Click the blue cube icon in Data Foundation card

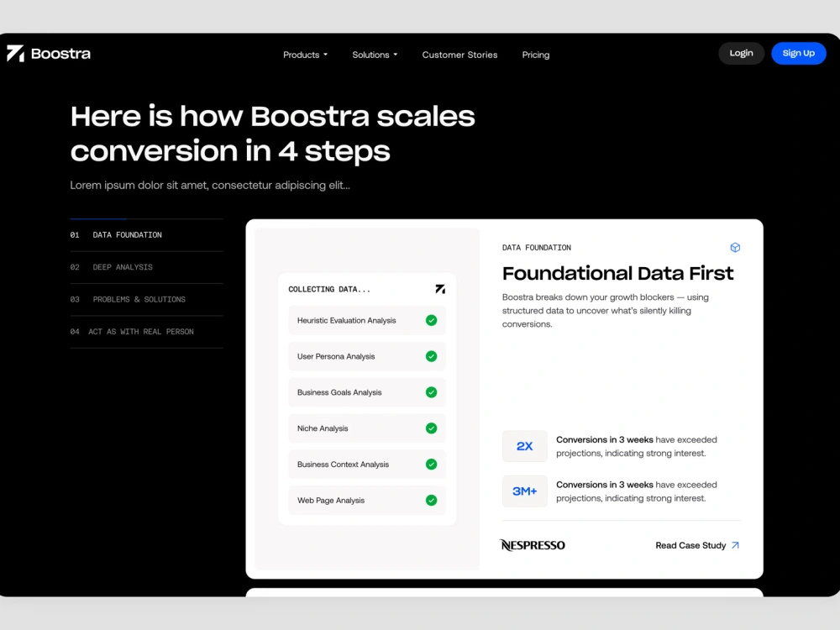(x=735, y=248)
